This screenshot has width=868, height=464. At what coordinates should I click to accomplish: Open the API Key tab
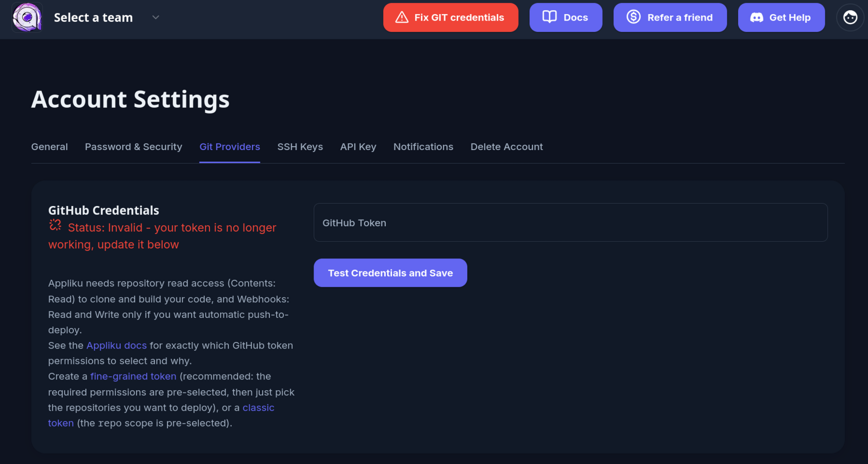[x=358, y=147]
